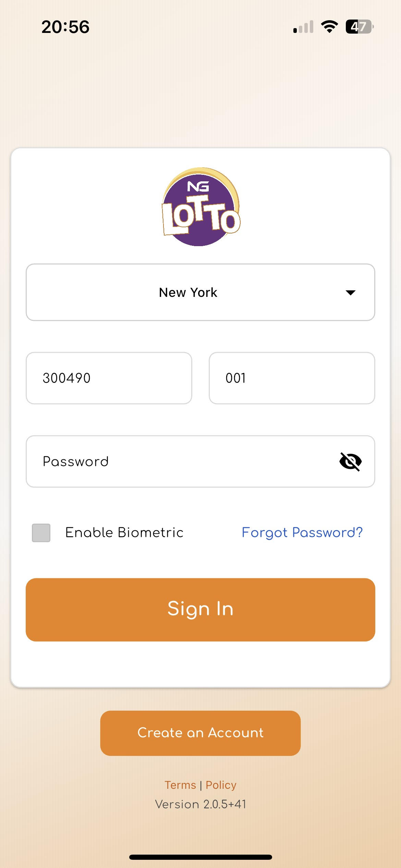Open the Forgot Password link
Image resolution: width=401 pixels, height=868 pixels.
302,533
